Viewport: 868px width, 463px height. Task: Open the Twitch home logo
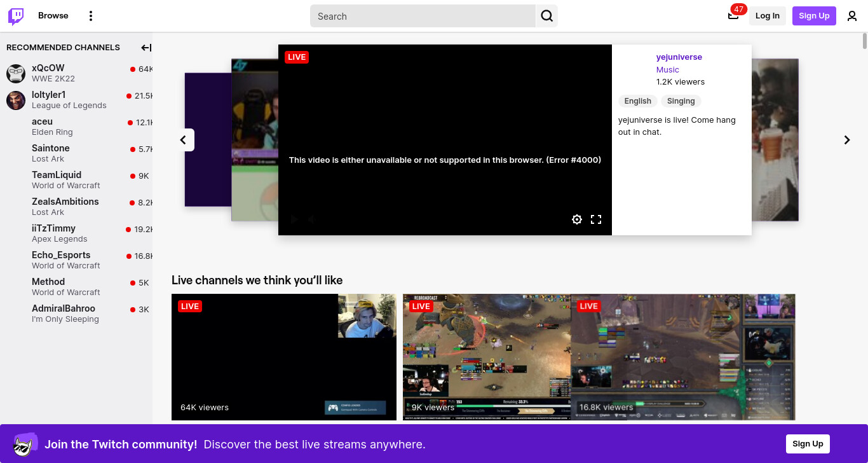(x=16, y=16)
